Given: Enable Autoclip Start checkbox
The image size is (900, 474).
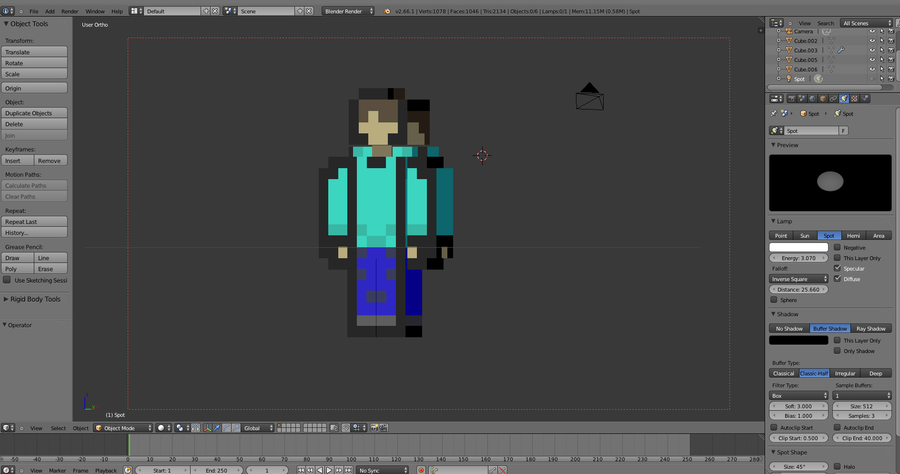Looking at the screenshot, I should (774, 428).
